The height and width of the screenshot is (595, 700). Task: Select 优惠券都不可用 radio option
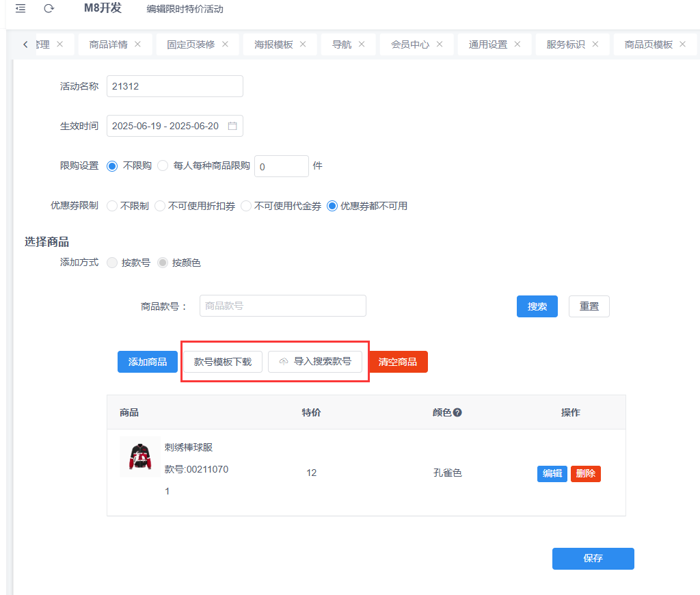tap(332, 206)
